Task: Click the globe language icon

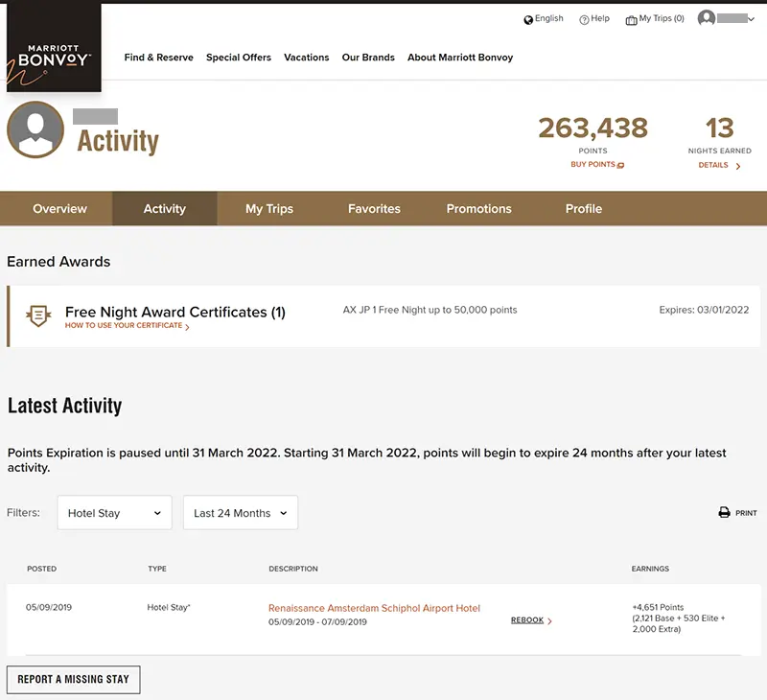Action: [528, 19]
